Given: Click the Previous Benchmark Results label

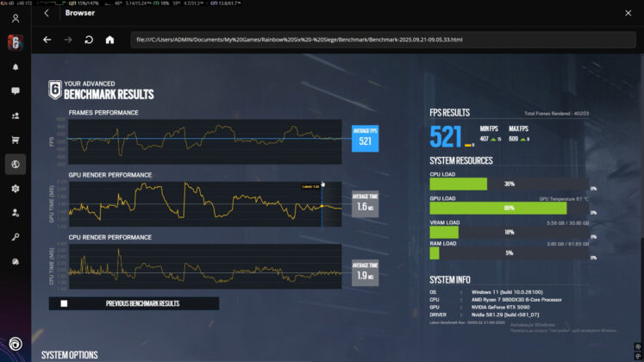Looking at the screenshot, I should click(x=142, y=303).
